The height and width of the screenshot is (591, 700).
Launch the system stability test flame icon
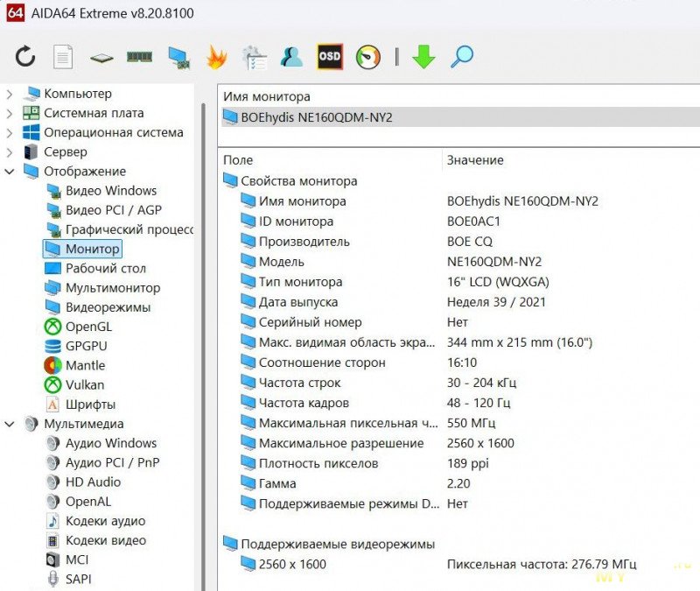[x=215, y=58]
